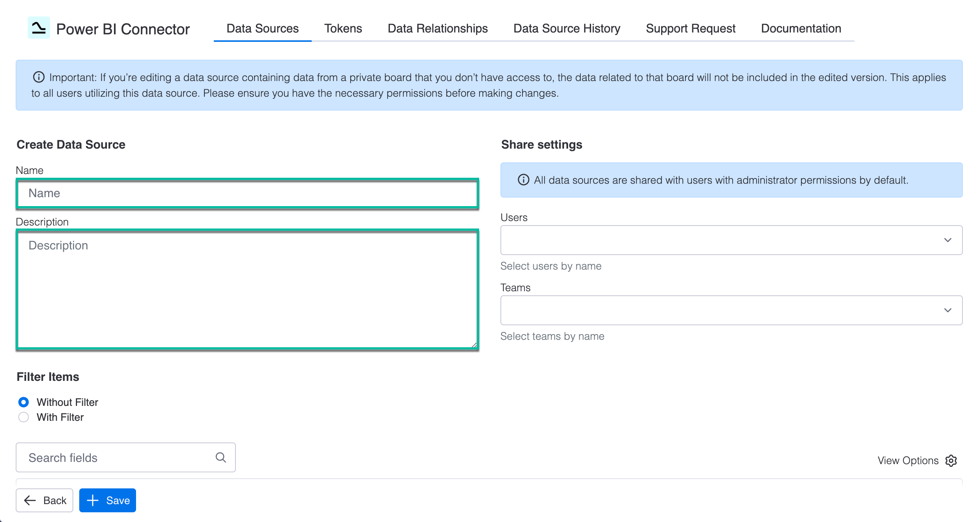Open View Options gear icon
The height and width of the screenshot is (522, 980).
(x=951, y=460)
